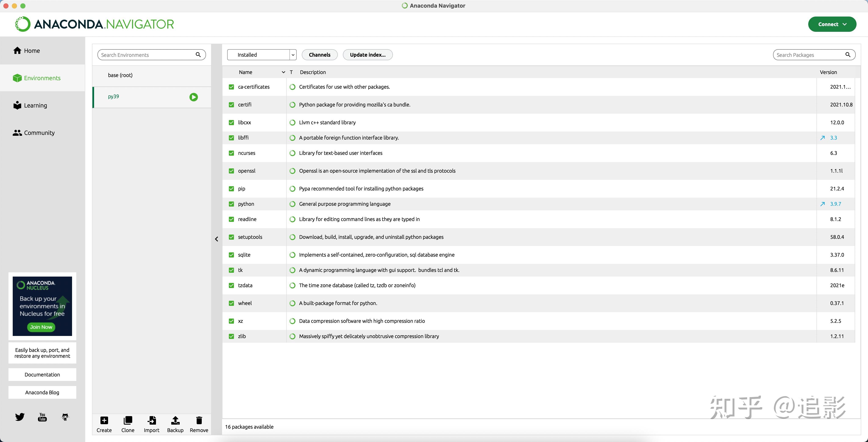The height and width of the screenshot is (442, 868).
Task: Open the Twitter icon link
Action: click(20, 417)
